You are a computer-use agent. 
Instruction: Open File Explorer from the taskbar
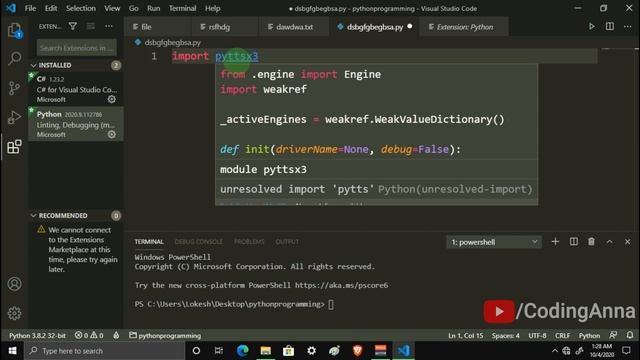coord(266,351)
